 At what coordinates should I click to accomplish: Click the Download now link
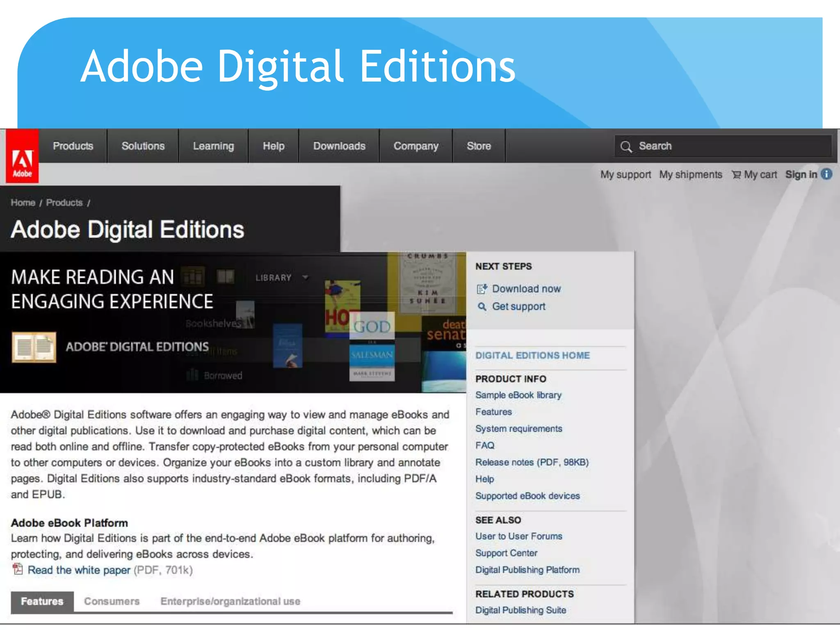click(x=526, y=289)
